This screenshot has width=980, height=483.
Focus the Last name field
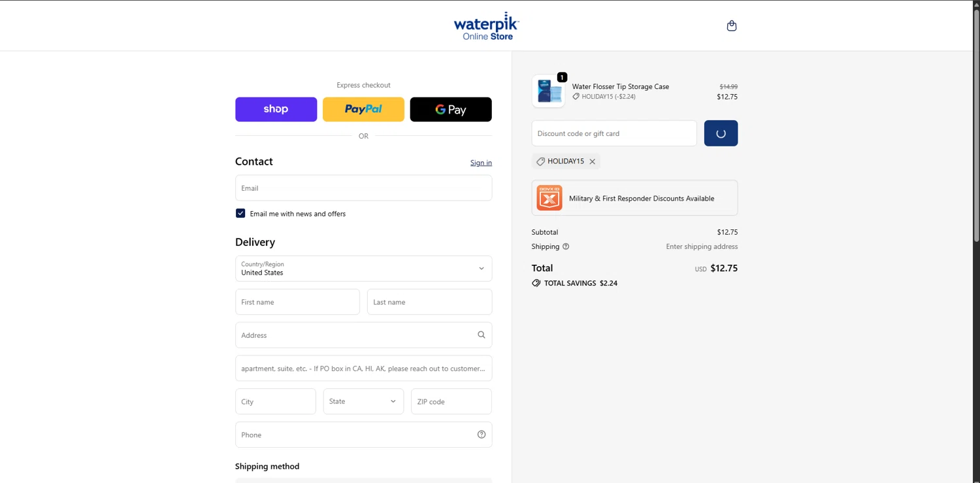[429, 302]
